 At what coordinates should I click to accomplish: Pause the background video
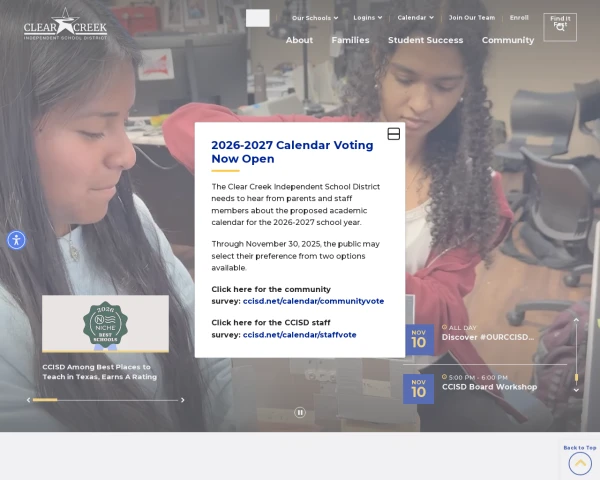(x=300, y=412)
